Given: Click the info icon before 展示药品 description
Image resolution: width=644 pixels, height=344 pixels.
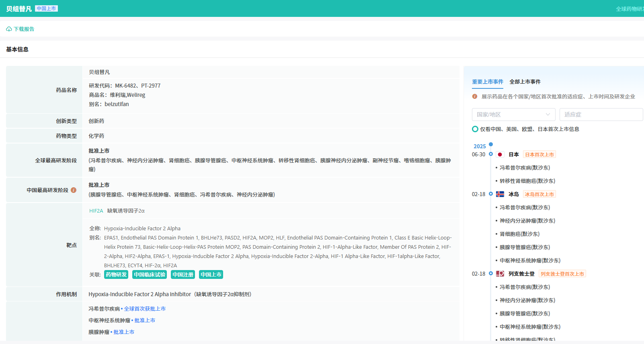Looking at the screenshot, I should pos(475,96).
